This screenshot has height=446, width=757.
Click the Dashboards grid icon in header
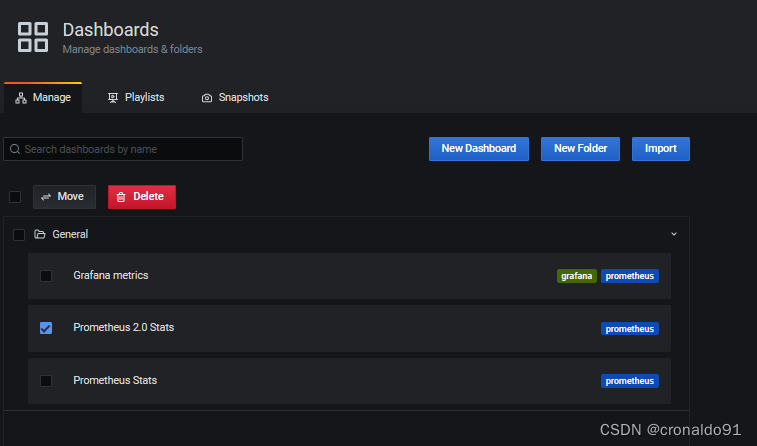point(33,37)
